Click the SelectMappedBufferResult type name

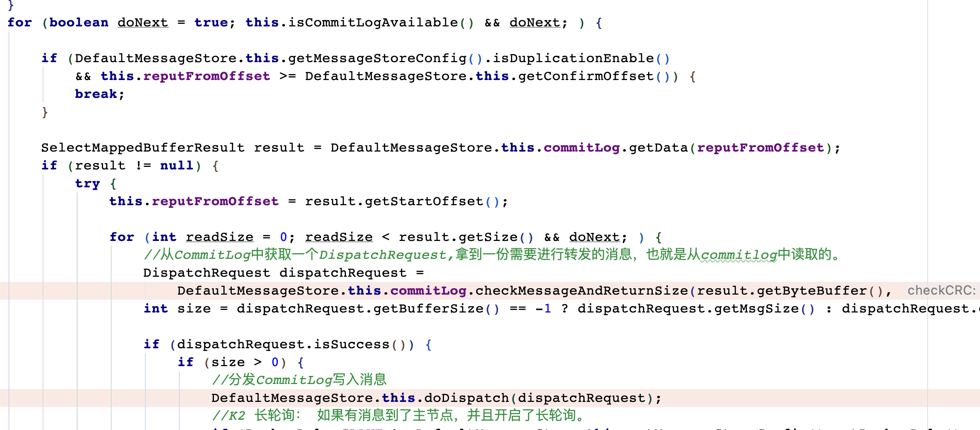point(143,148)
